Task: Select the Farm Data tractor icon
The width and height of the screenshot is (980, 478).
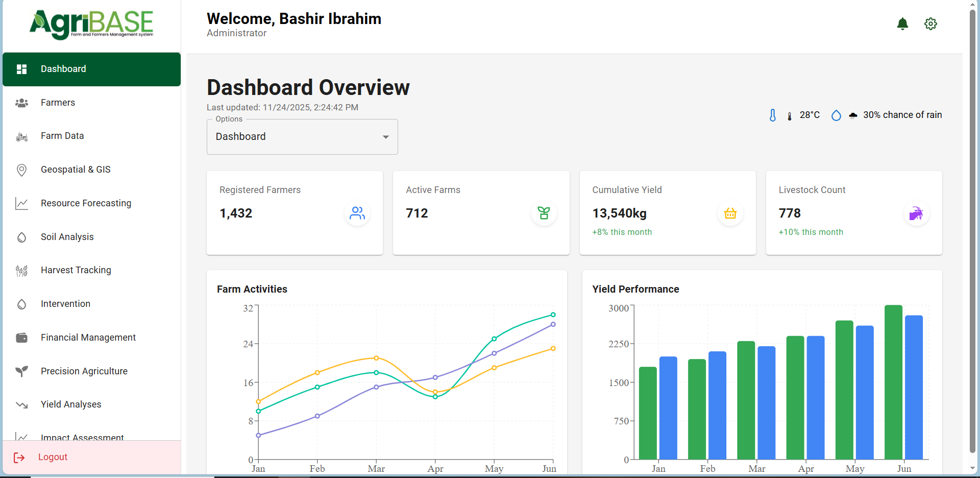Action: coord(21,136)
